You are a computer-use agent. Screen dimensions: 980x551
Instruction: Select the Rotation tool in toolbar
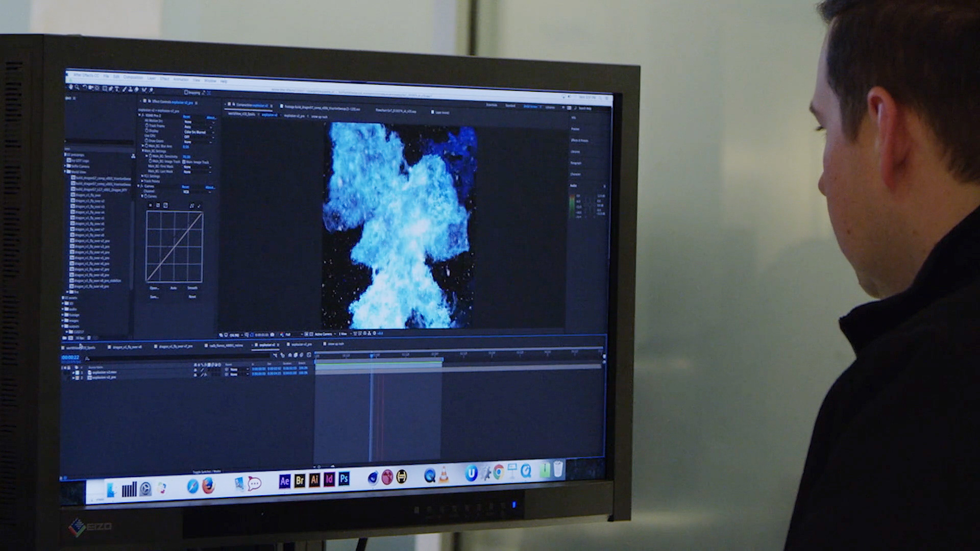click(x=85, y=87)
